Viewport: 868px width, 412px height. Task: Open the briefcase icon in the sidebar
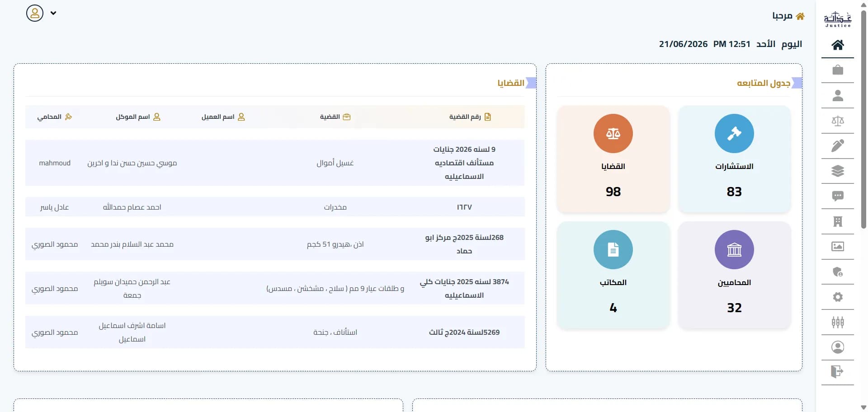tap(838, 70)
